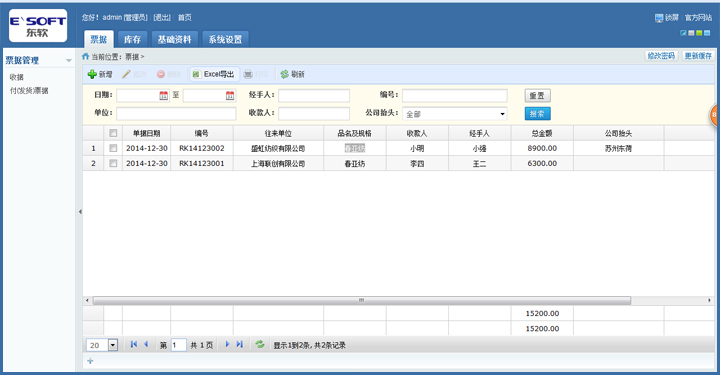Check the row RK14123002 checkbox
720x375 pixels.
click(x=113, y=148)
